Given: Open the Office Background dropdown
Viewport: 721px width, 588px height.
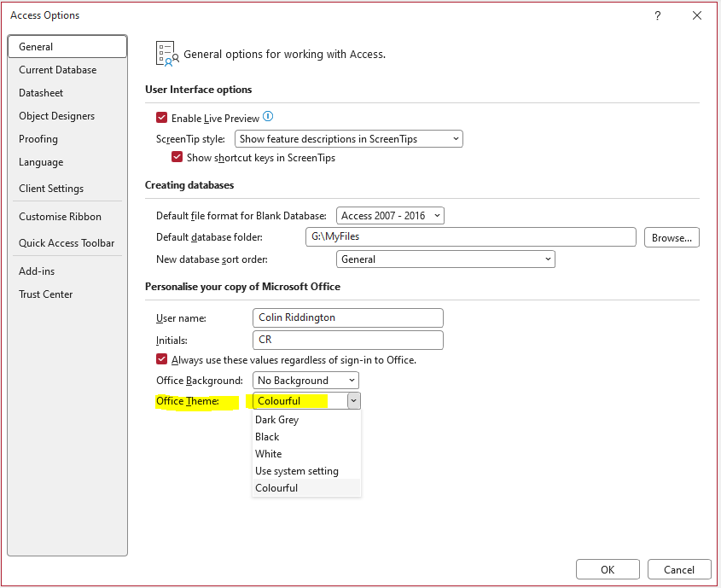Looking at the screenshot, I should tap(305, 381).
